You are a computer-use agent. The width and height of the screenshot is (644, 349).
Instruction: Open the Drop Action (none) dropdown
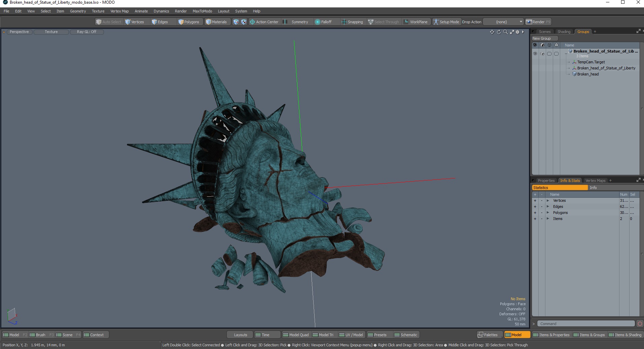click(x=503, y=22)
